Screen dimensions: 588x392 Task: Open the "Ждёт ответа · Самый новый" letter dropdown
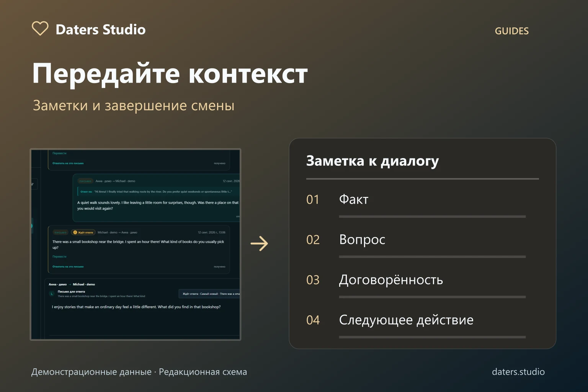[x=209, y=294]
